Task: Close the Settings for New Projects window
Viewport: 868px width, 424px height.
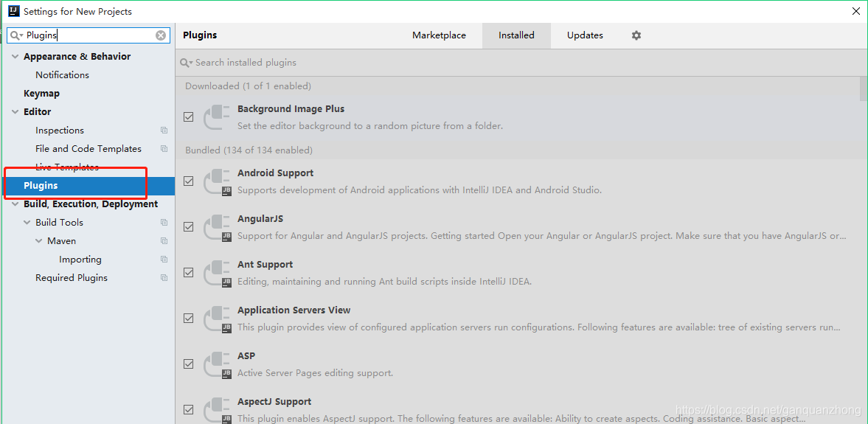Action: [855, 10]
